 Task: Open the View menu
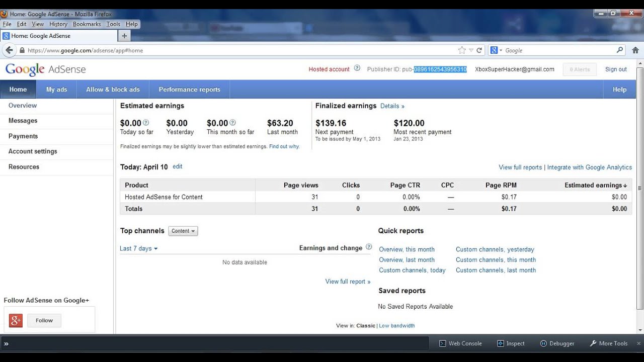(38, 24)
